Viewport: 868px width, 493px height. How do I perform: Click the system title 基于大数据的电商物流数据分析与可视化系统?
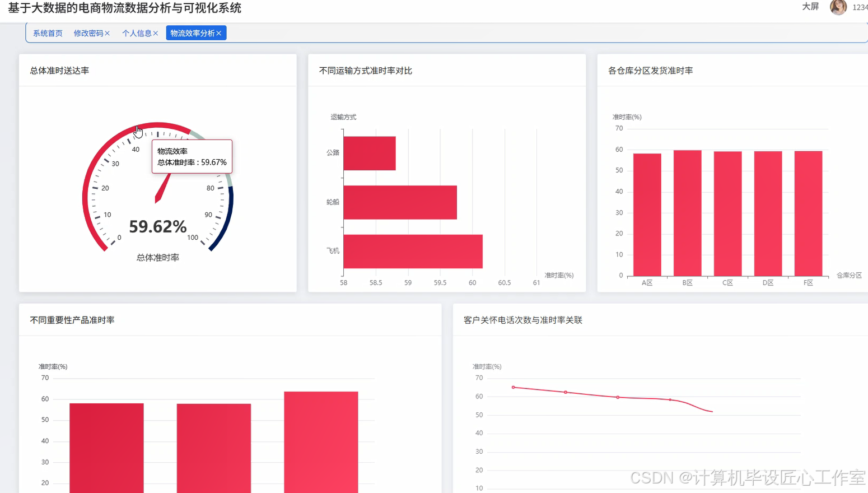click(125, 8)
